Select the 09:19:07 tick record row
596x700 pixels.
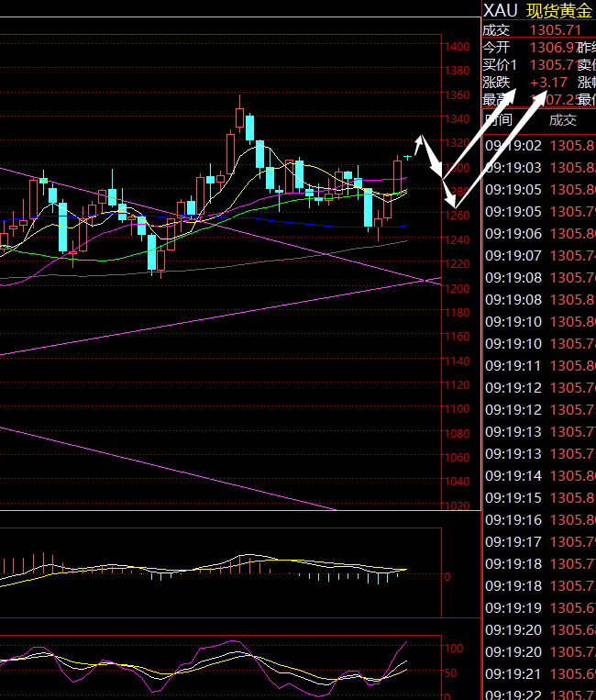(x=539, y=255)
